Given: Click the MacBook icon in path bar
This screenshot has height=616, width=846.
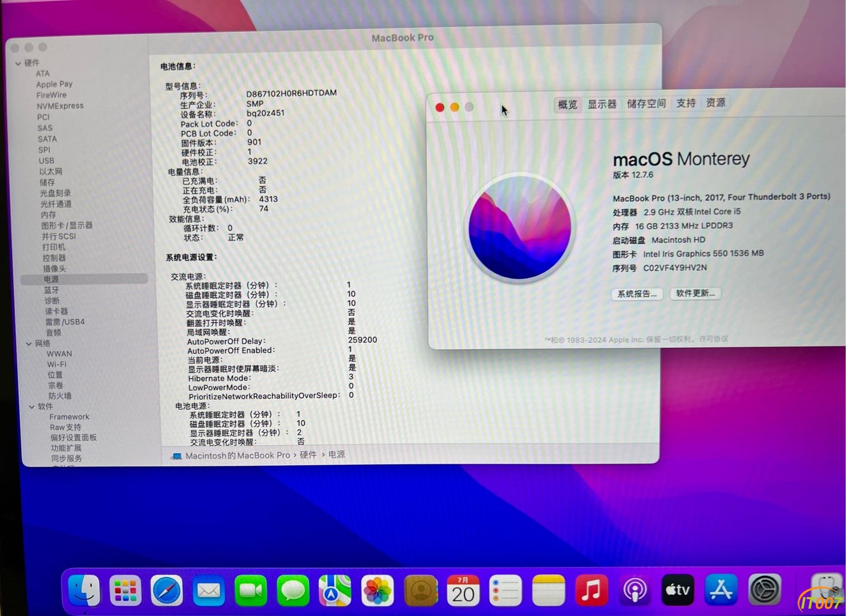Looking at the screenshot, I should coord(176,456).
